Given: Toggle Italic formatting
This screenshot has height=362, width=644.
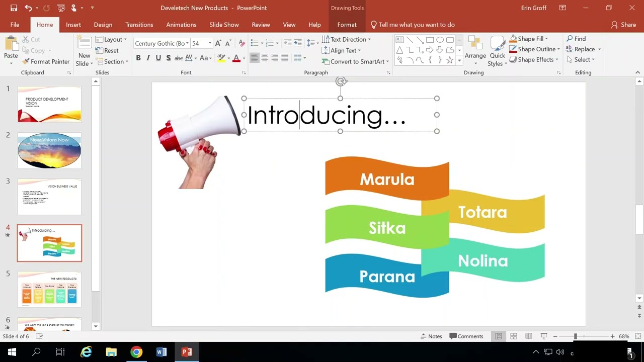Looking at the screenshot, I should pos(148,58).
